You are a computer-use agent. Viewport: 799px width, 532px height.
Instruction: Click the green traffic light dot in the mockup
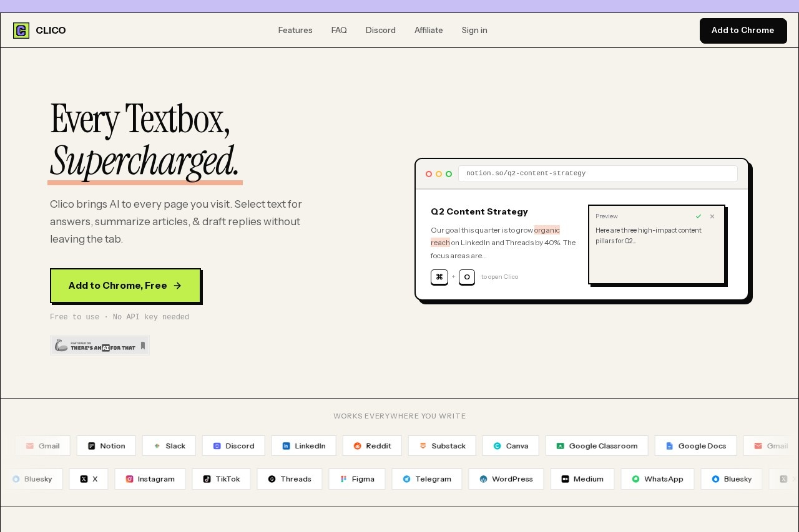pyautogui.click(x=449, y=174)
